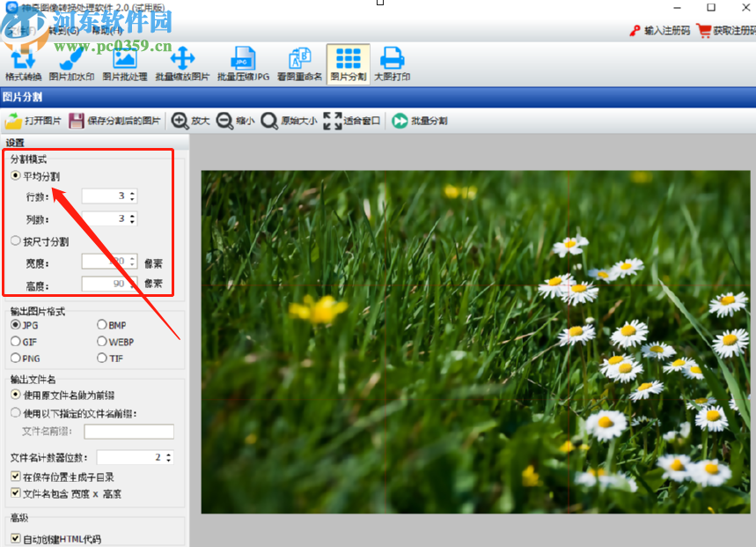Toggle 在保存位置生成子目录 checkbox
Image resolution: width=756 pixels, height=547 pixels.
click(16, 477)
